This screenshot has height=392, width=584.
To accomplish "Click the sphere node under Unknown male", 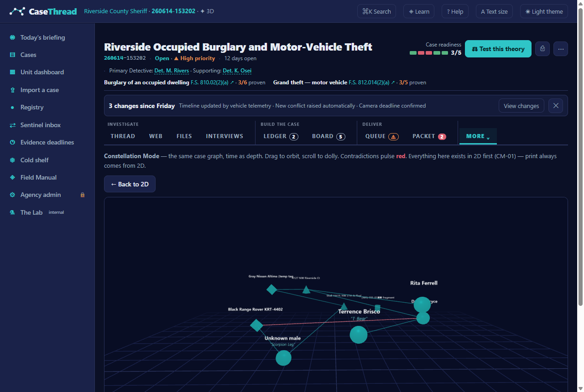I will (x=283, y=358).
